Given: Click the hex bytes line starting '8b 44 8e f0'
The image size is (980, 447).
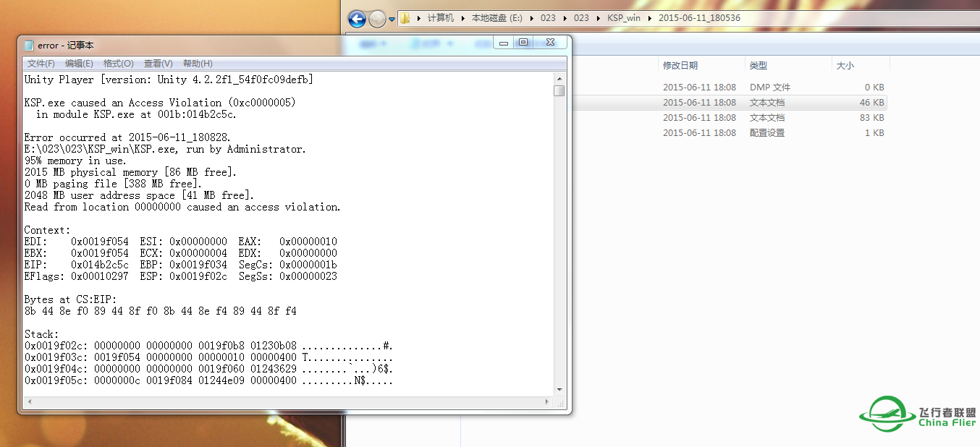Looking at the screenshot, I should pyautogui.click(x=160, y=311).
